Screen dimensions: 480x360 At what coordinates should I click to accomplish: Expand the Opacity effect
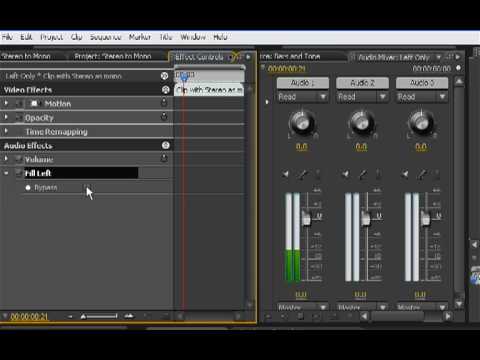6,117
